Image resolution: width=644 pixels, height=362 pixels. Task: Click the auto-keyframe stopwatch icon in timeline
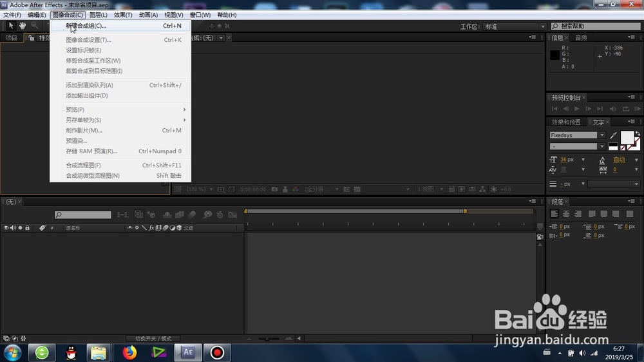[x=220, y=214]
